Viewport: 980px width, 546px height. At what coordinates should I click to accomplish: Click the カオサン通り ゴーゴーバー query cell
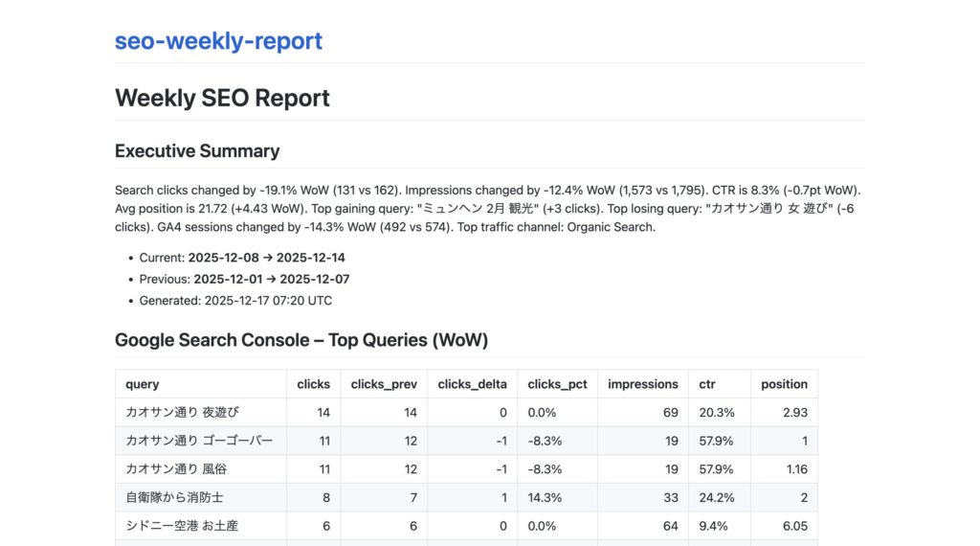pyautogui.click(x=199, y=441)
